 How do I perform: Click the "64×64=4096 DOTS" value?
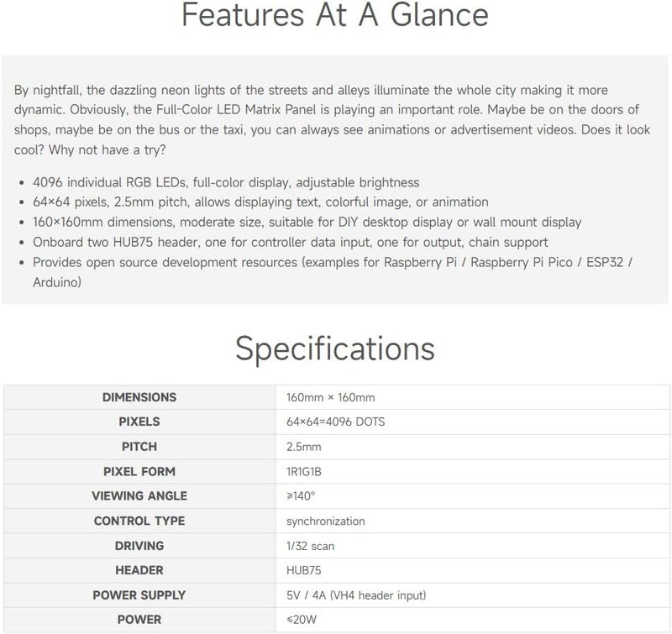tap(335, 422)
